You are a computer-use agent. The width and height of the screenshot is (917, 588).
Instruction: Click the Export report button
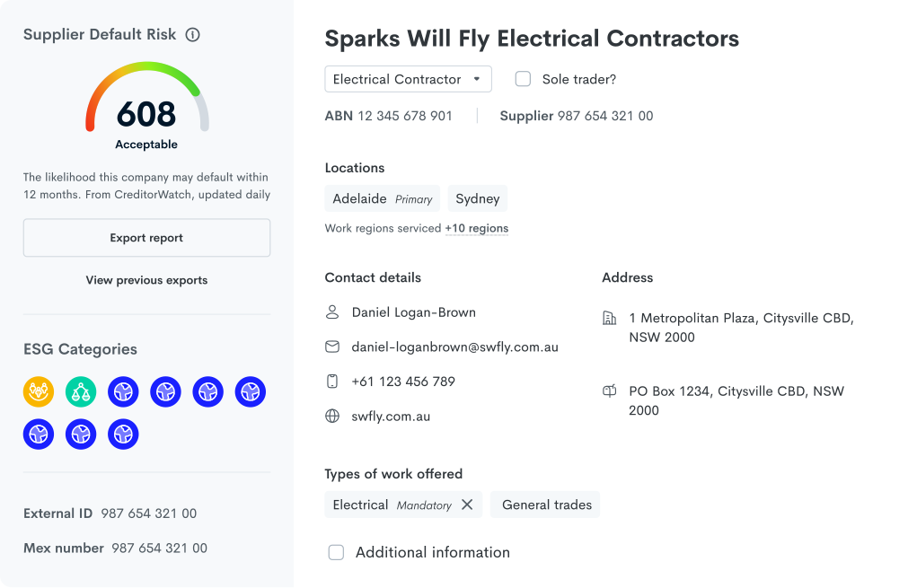coord(146,238)
